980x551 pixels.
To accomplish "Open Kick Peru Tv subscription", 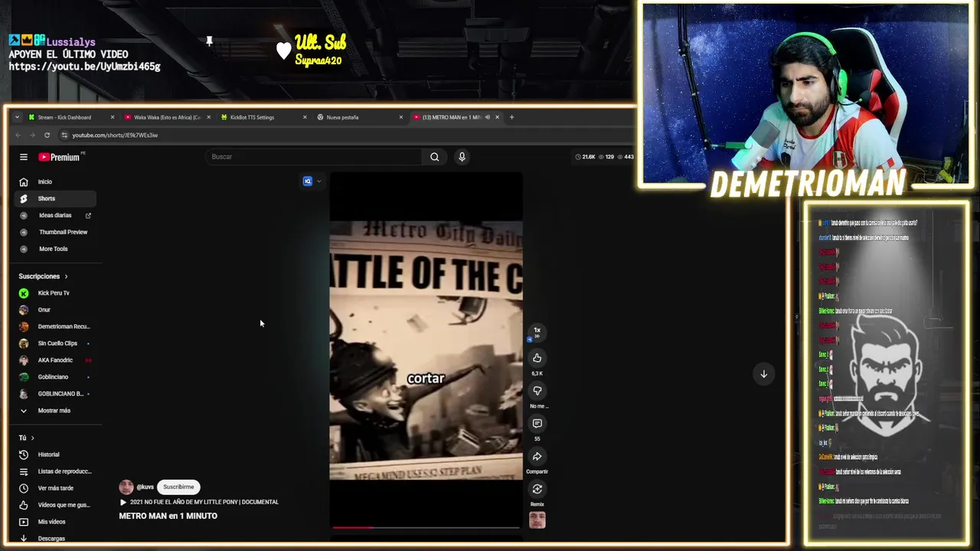I will tap(55, 293).
